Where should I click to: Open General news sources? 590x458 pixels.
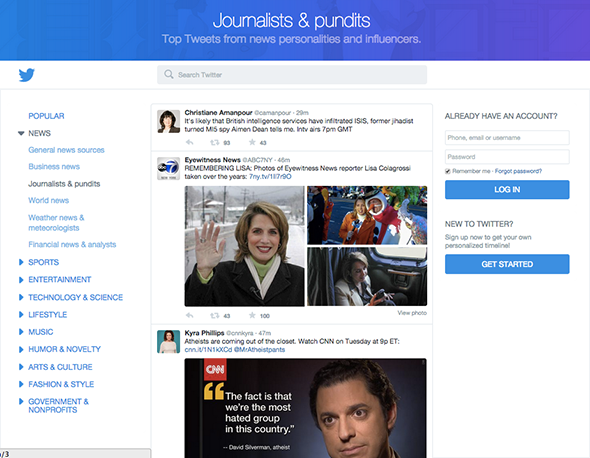[66, 150]
